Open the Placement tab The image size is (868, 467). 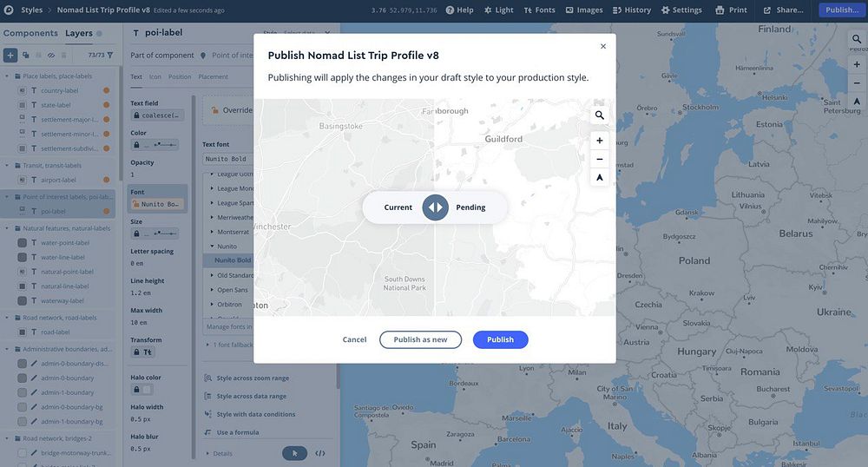(214, 77)
